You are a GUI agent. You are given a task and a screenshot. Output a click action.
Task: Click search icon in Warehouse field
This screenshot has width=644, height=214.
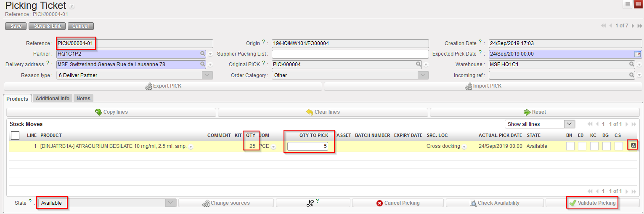point(631,64)
